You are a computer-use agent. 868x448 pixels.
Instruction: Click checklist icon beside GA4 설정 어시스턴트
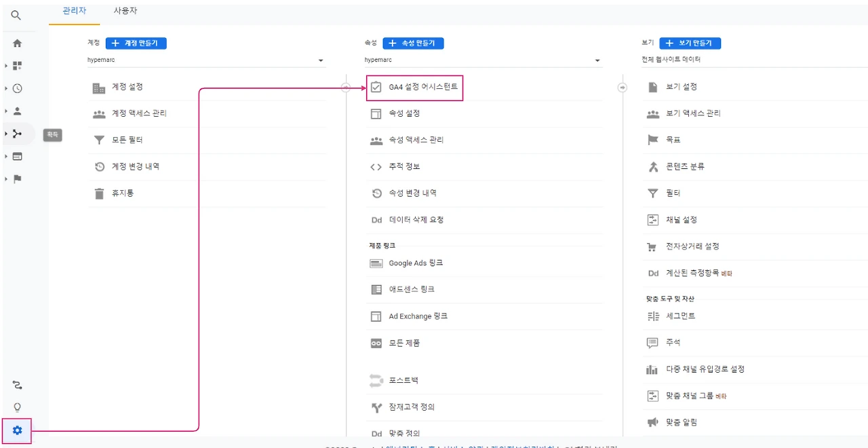click(x=376, y=88)
